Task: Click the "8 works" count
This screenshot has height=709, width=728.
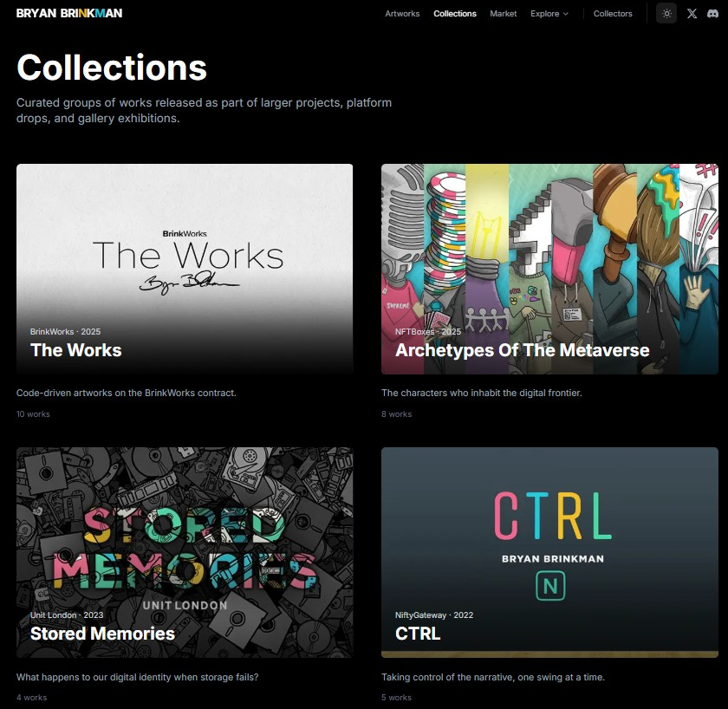Action: 397,413
